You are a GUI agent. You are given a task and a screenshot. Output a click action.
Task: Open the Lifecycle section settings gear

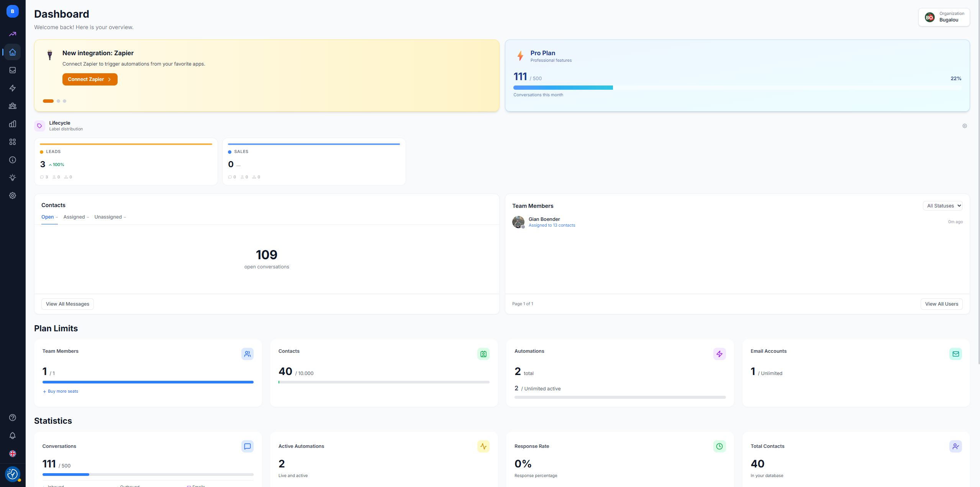click(x=965, y=126)
